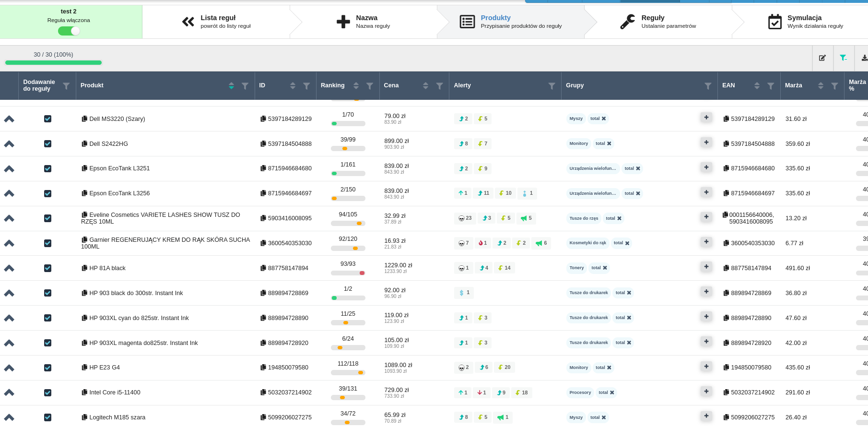868x428 pixels.
Task: Copy ID 5397184504888 of Dell S2422HG
Action: click(x=263, y=143)
